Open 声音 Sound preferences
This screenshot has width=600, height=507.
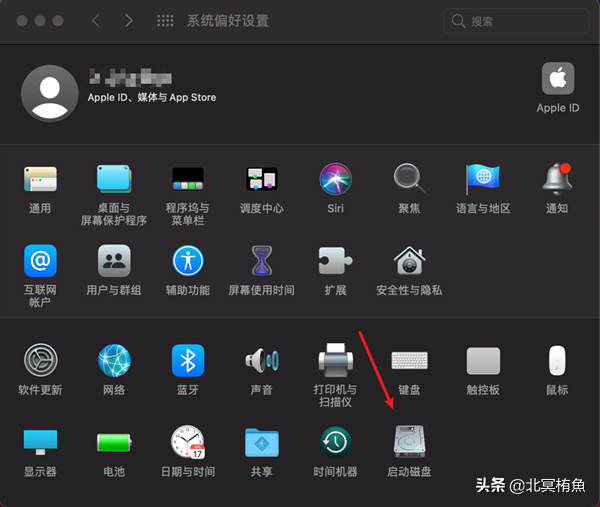tap(262, 360)
